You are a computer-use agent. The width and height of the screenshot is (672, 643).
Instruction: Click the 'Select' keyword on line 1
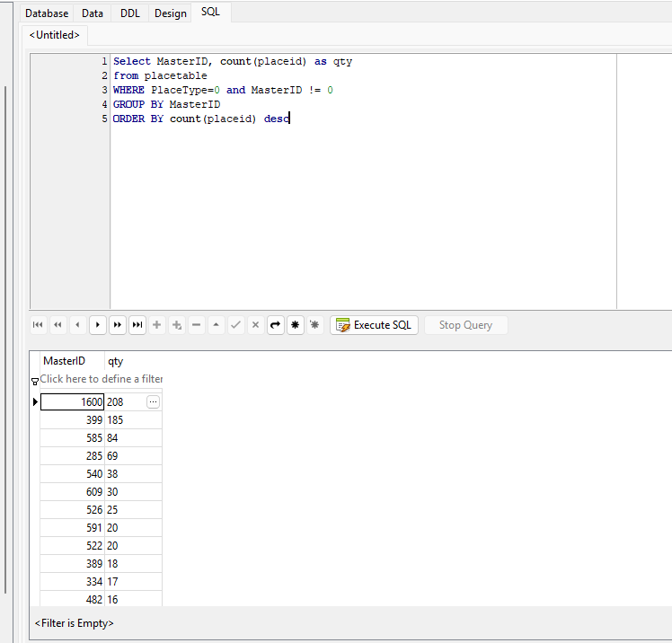(x=132, y=61)
